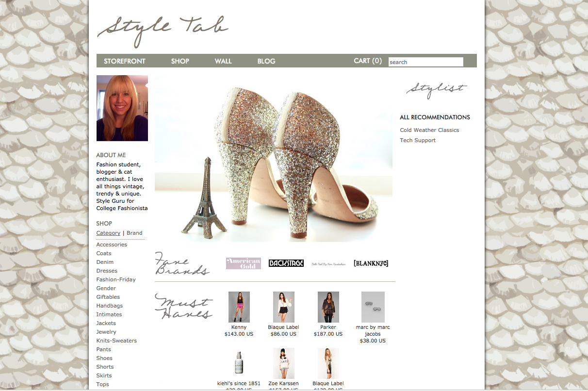Go to the STOREFRONT nav item
588x391 pixels.
pyautogui.click(x=125, y=61)
